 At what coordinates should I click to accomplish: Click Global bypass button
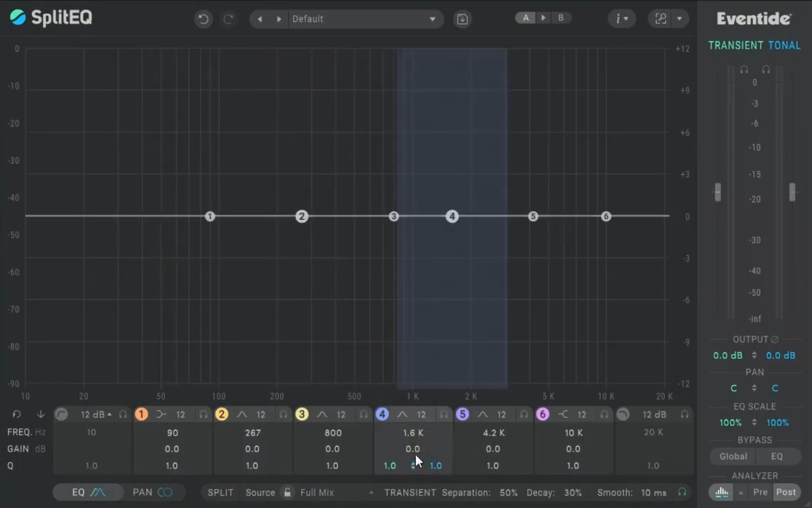pos(733,456)
